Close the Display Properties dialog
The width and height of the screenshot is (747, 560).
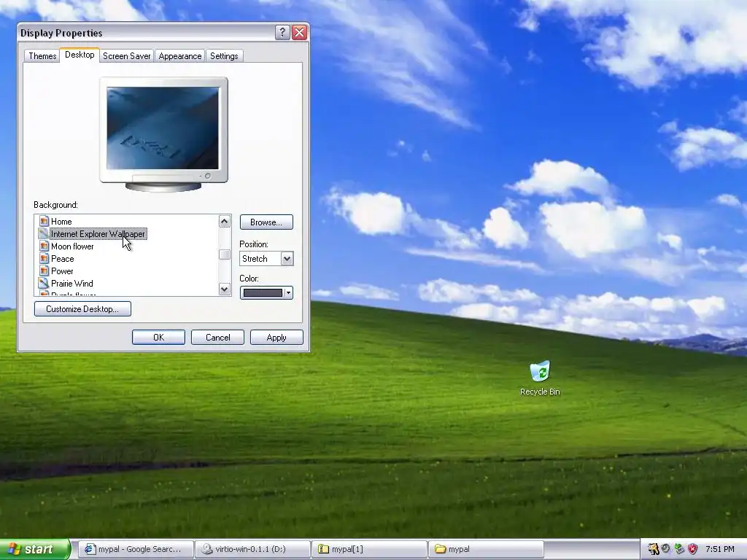[299, 32]
